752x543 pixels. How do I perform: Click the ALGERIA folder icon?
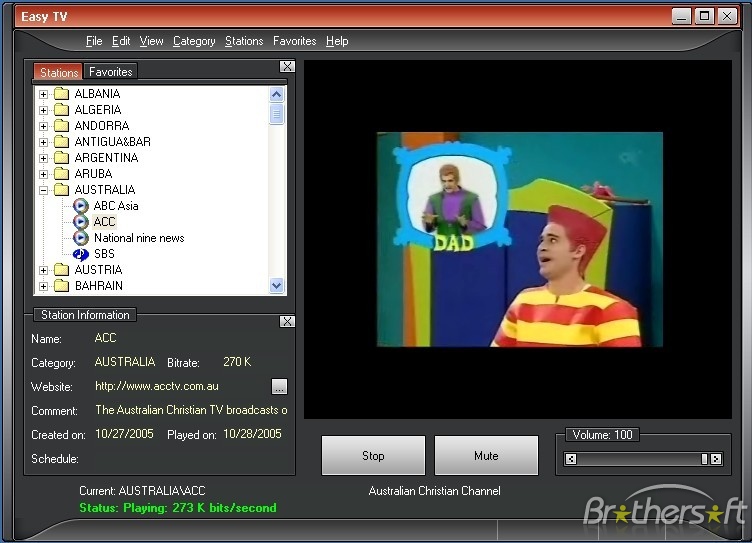(x=61, y=109)
